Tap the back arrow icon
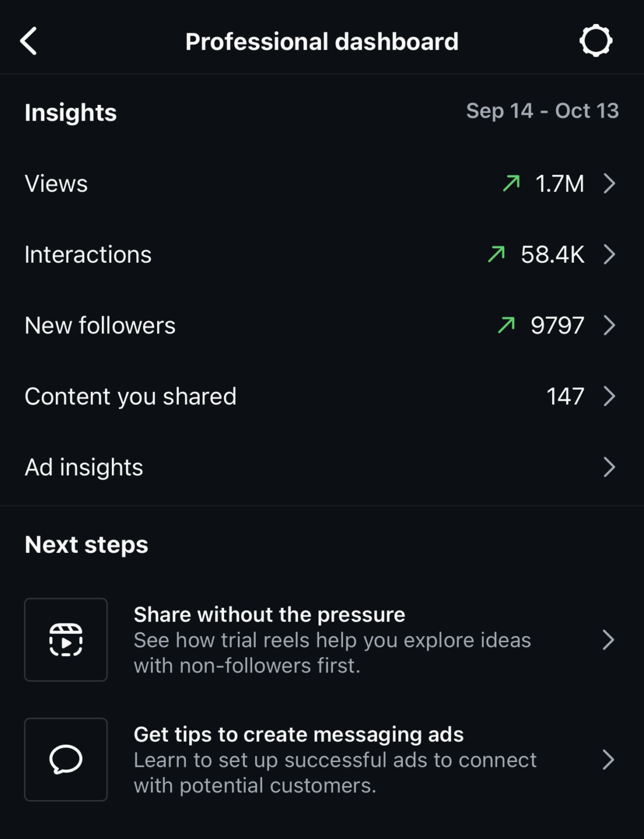This screenshot has height=839, width=644. tap(29, 41)
